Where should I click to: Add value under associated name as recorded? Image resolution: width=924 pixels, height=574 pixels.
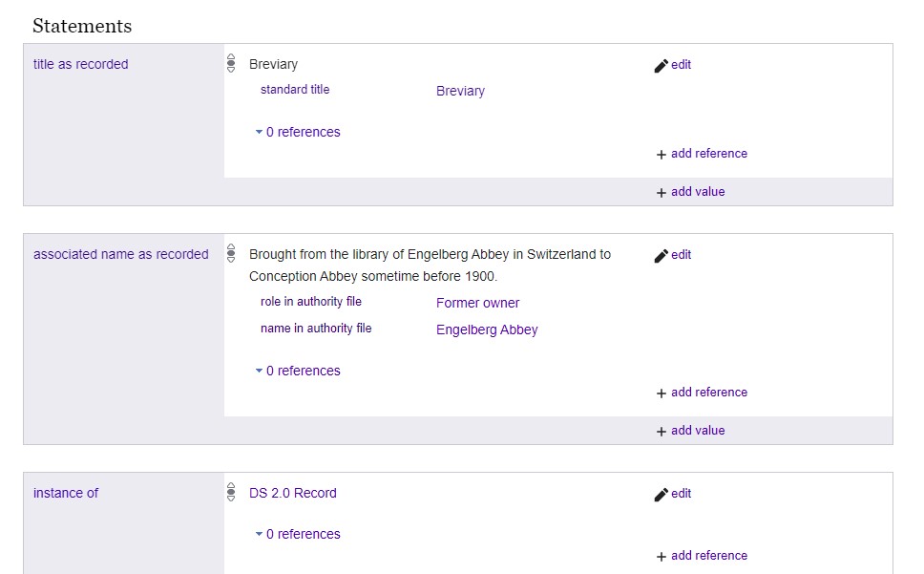pyautogui.click(x=698, y=430)
